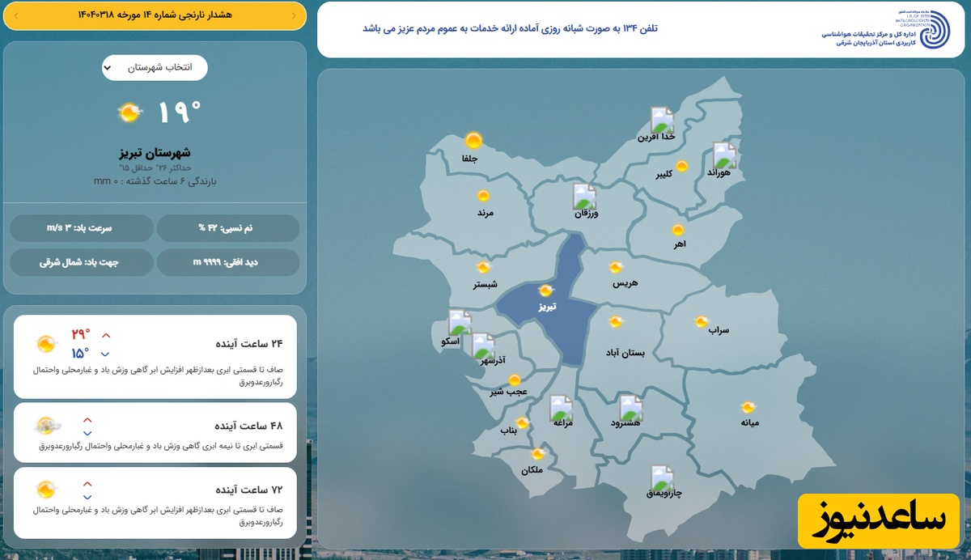The height and width of the screenshot is (560, 971).
Task: Click the weather icon above Marand (مرند)
Action: click(483, 196)
